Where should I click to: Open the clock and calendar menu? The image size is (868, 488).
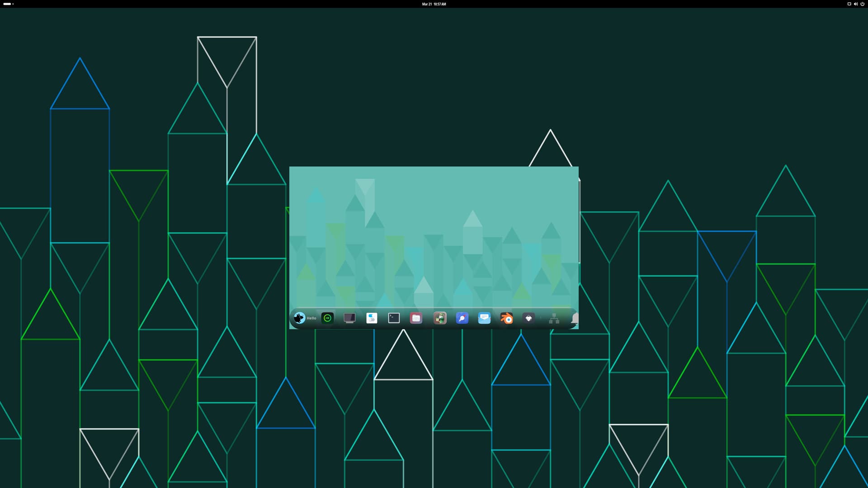(434, 4)
